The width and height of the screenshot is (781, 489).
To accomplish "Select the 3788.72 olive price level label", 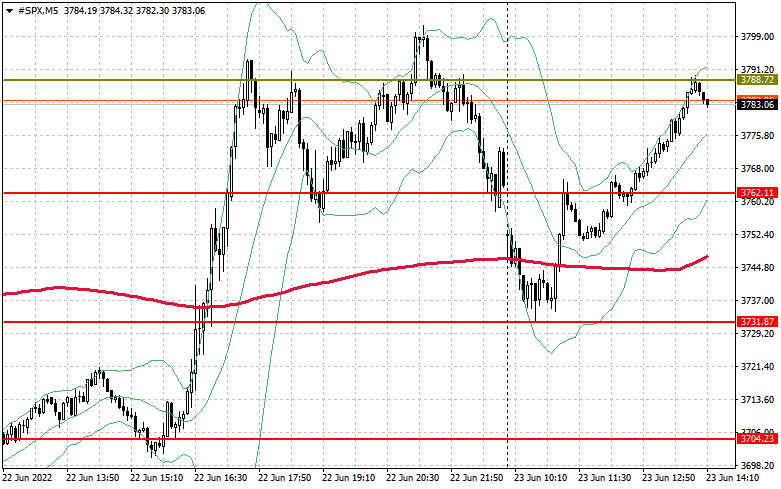I will 757,80.
